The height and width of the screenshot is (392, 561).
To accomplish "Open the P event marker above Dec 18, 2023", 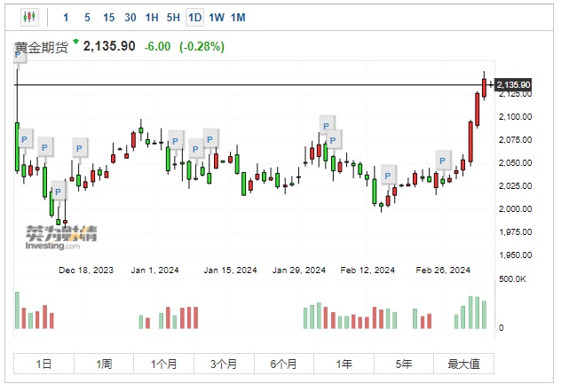I will [81, 146].
